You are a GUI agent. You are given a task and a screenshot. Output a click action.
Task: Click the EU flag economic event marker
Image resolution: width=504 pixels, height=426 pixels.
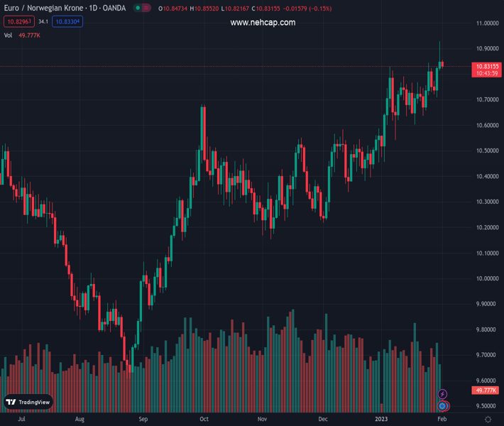tap(442, 405)
